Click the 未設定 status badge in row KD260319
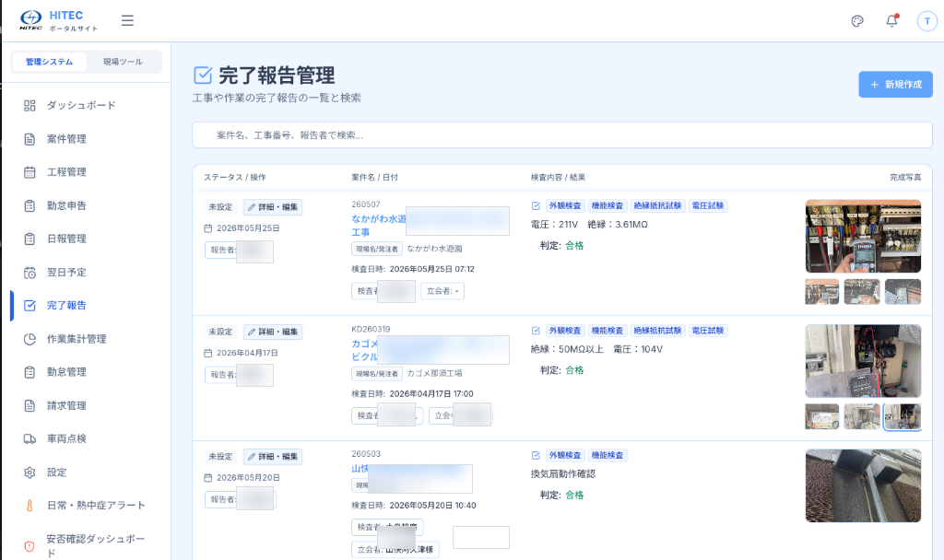Viewport: 944px width, 560px height. pos(220,332)
